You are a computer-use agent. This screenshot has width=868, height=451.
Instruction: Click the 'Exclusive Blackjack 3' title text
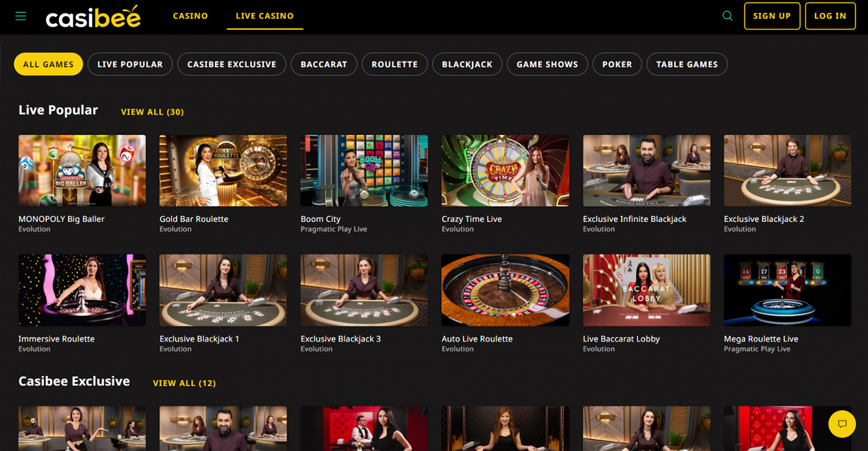(340, 339)
